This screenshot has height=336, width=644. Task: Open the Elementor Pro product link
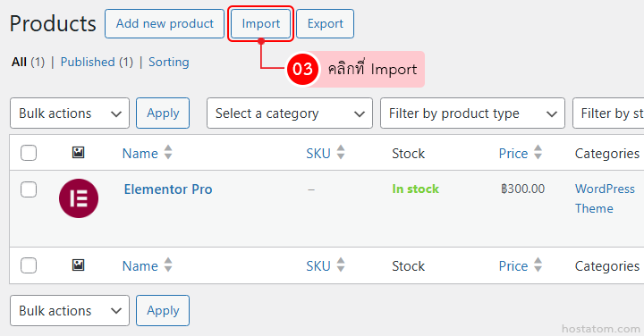point(168,189)
